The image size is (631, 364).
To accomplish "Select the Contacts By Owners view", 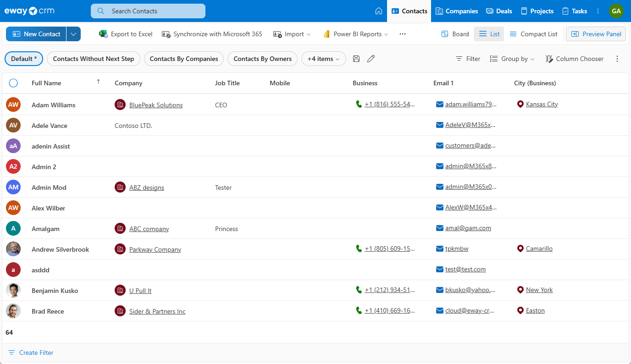I will (262, 59).
